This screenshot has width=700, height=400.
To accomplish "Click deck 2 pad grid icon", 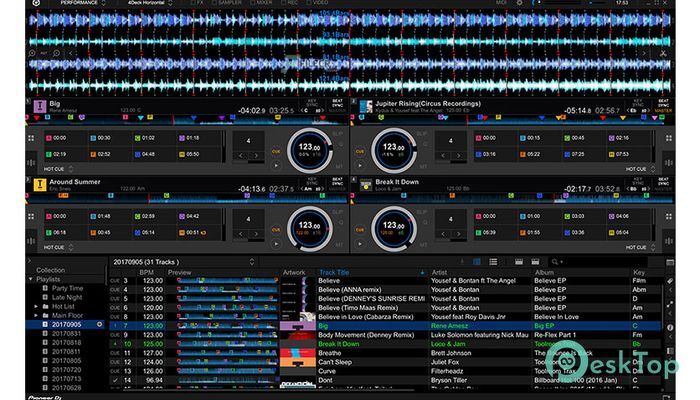I will pos(669,138).
